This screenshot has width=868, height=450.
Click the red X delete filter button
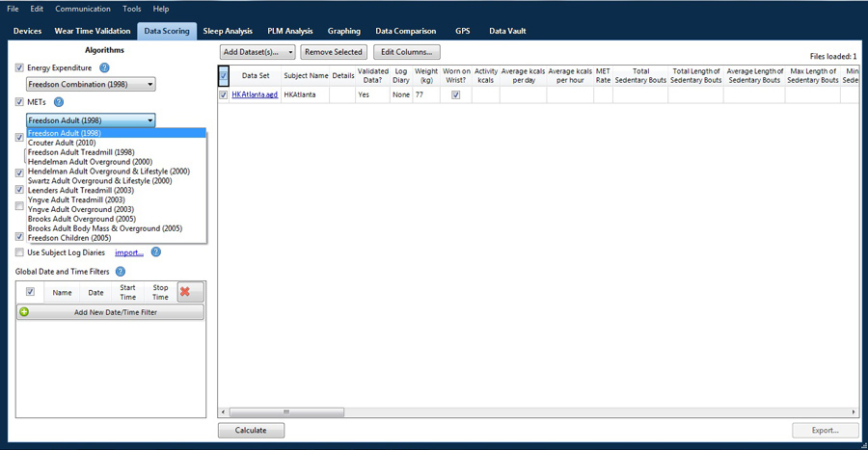pyautogui.click(x=190, y=292)
